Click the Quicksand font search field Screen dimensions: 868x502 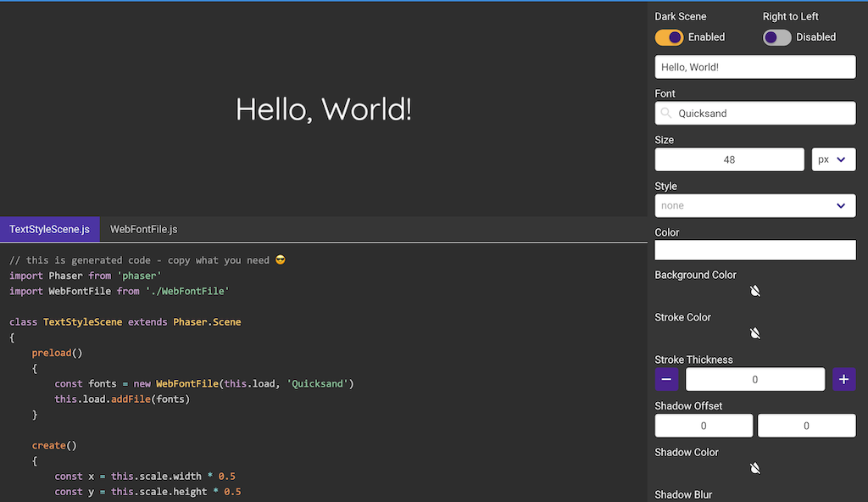tap(763, 113)
